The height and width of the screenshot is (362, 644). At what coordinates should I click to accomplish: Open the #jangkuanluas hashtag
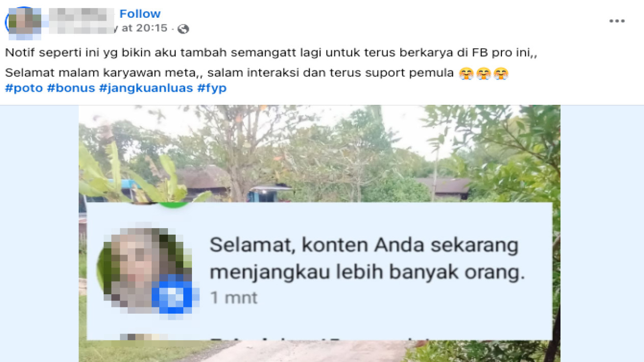coord(146,88)
